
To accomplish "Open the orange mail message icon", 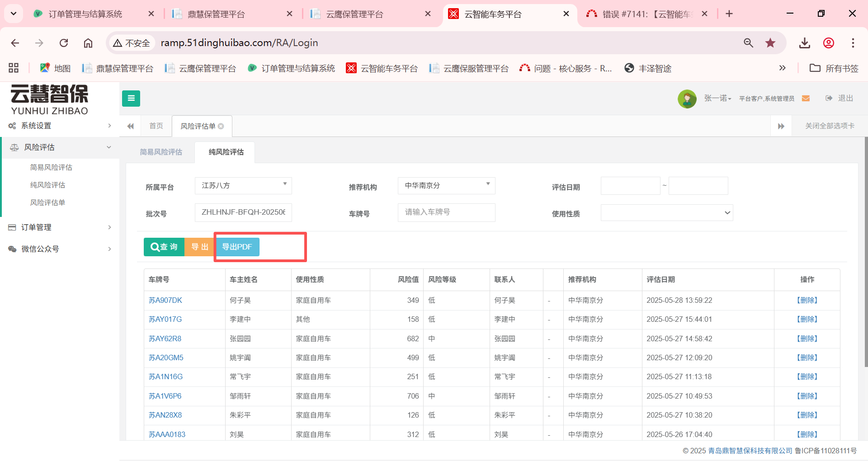I will click(x=806, y=99).
